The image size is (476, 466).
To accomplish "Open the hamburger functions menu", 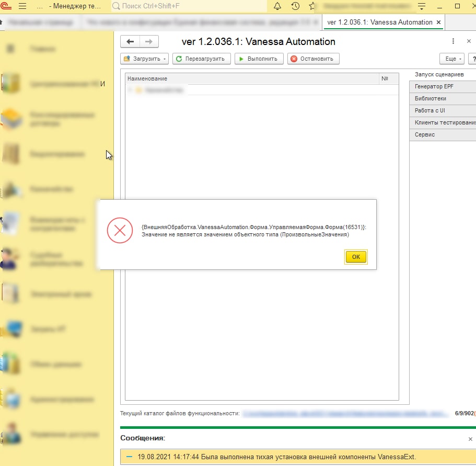I will 22,6.
